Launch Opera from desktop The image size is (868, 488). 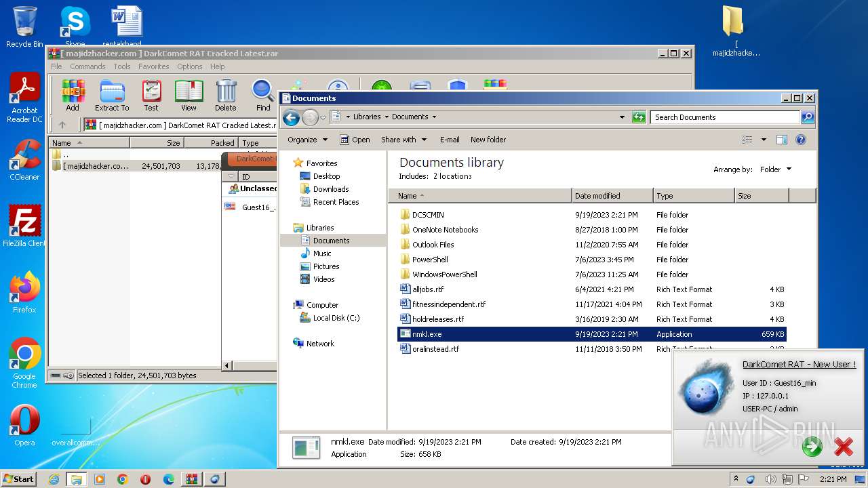coord(24,426)
